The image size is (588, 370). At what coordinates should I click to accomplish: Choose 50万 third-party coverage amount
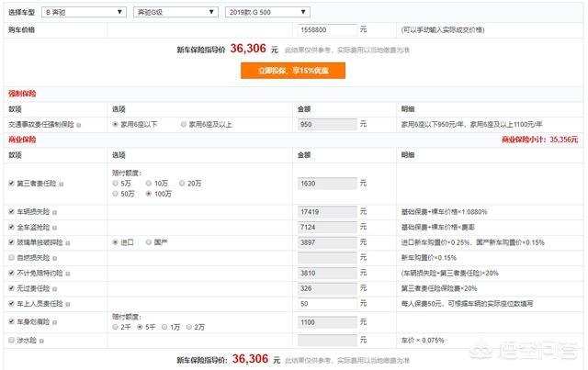coord(115,194)
